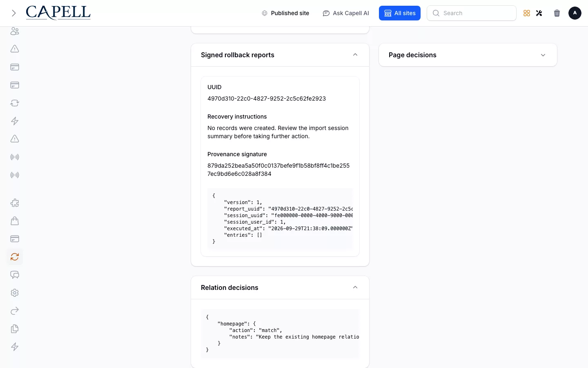Open the puzzle piece plugins icon
This screenshot has width=588, height=368.
click(15, 203)
